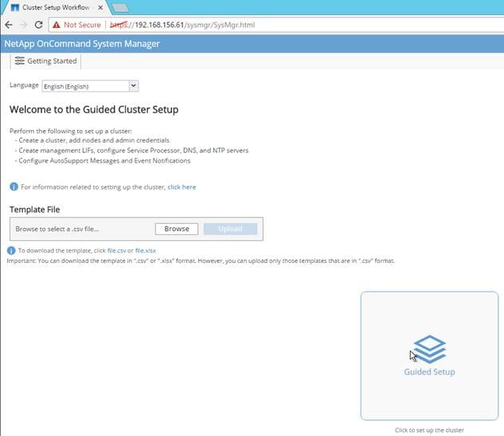Click the Browse button for template file
This screenshot has height=436, width=504.
point(177,229)
